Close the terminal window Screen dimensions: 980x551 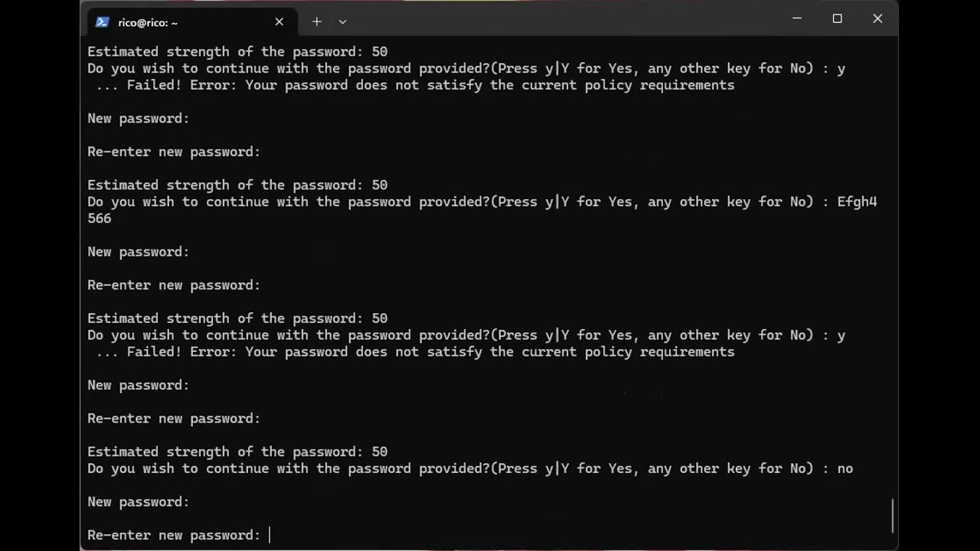click(x=877, y=18)
